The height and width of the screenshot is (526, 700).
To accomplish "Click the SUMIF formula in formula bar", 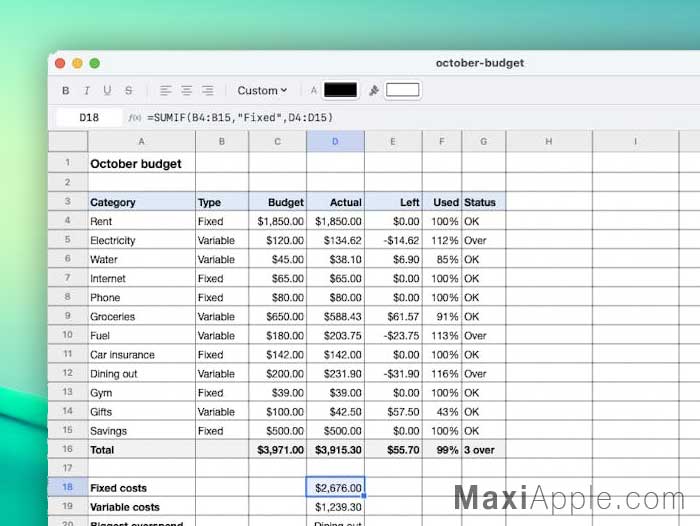I will [x=240, y=117].
